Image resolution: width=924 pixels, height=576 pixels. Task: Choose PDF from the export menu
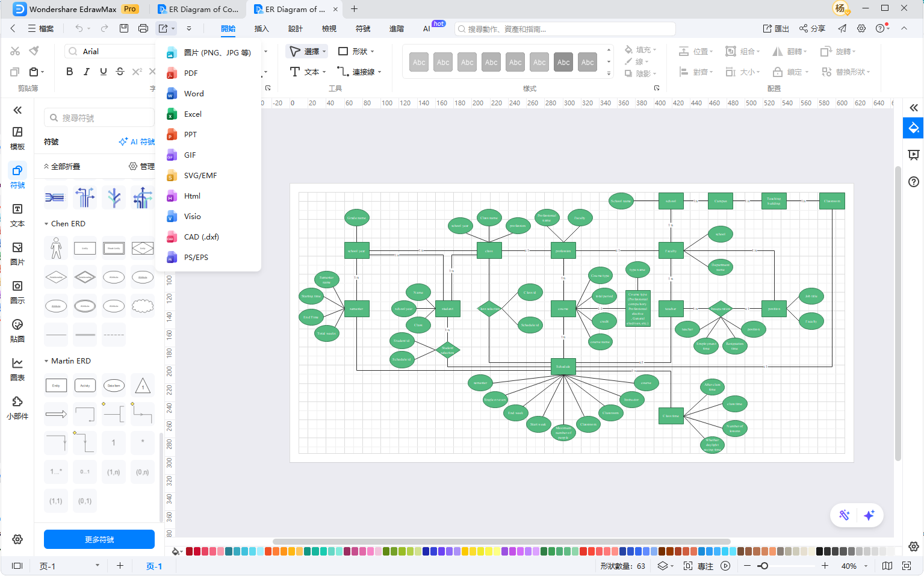pos(191,73)
